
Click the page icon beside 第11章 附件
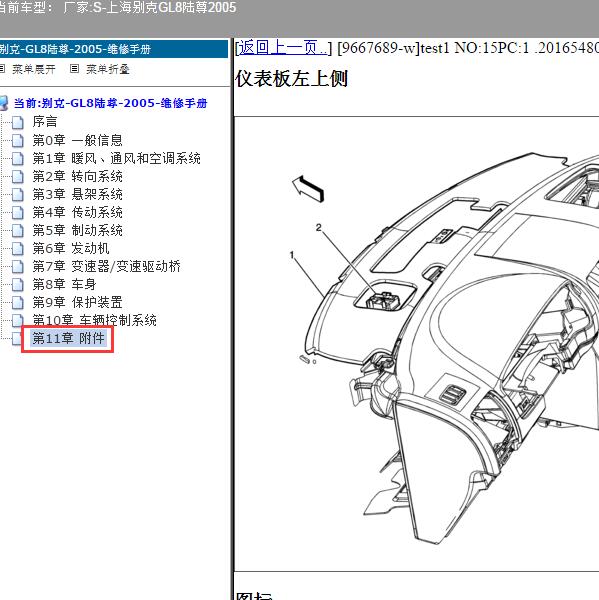(17, 338)
